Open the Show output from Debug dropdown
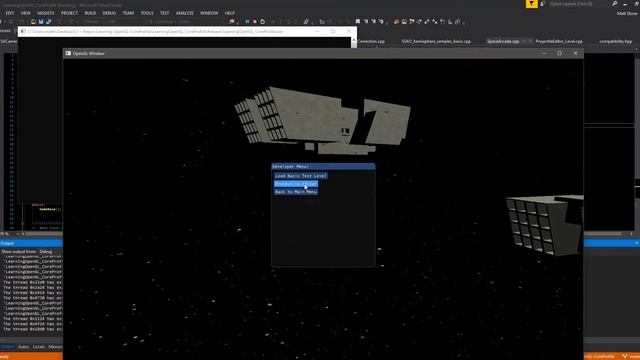This screenshot has width=640, height=360. point(46,251)
